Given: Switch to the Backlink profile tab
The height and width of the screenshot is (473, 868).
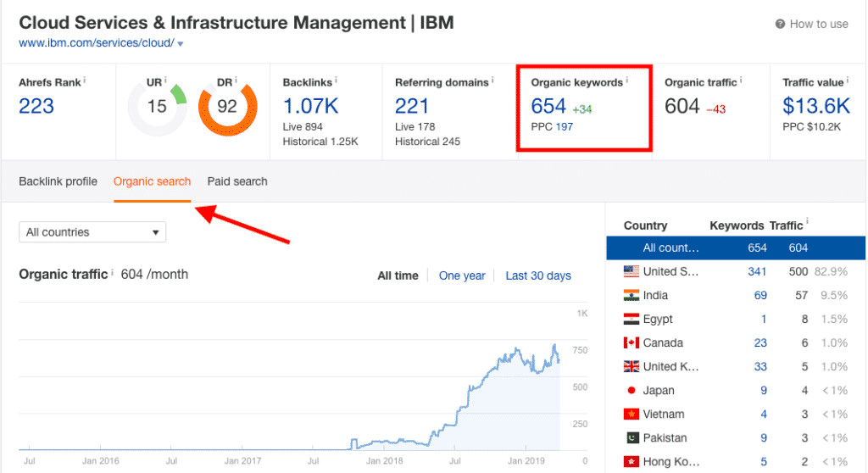Looking at the screenshot, I should pos(58,181).
